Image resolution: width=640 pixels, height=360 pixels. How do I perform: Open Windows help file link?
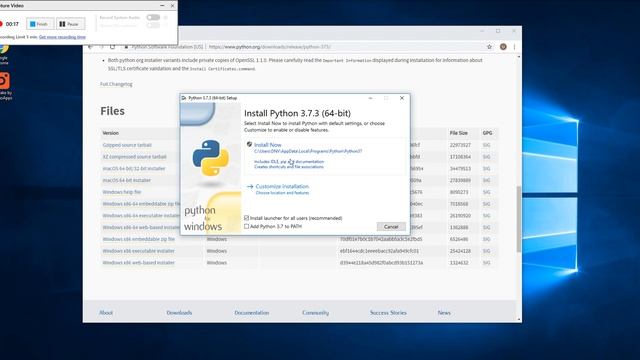pos(122,192)
